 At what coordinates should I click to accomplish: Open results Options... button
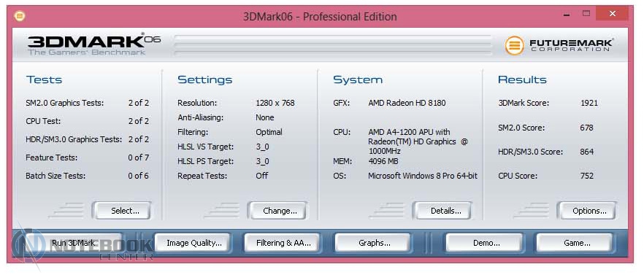[x=586, y=211]
